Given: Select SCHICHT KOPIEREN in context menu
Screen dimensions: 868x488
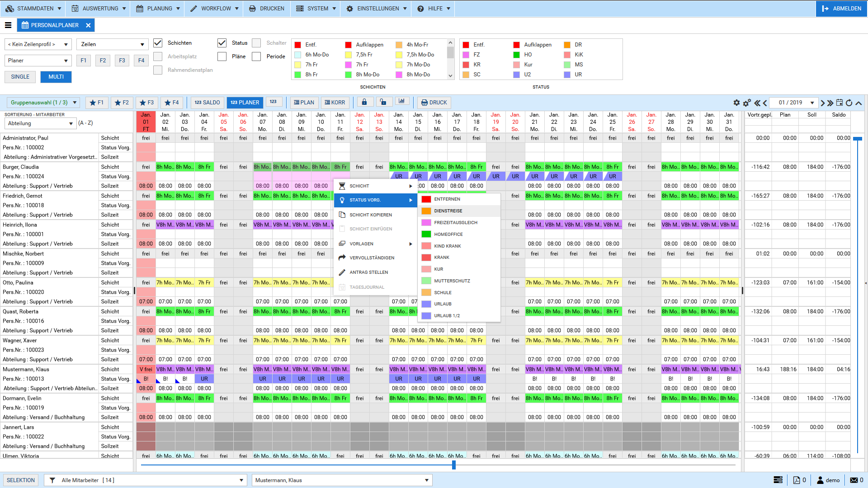Looking at the screenshot, I should pyautogui.click(x=375, y=215).
